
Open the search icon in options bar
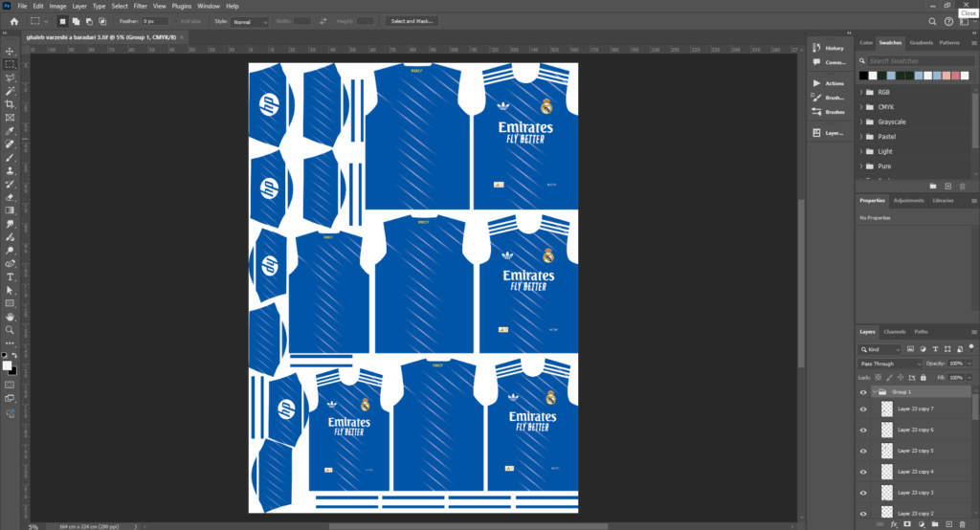pyautogui.click(x=932, y=21)
